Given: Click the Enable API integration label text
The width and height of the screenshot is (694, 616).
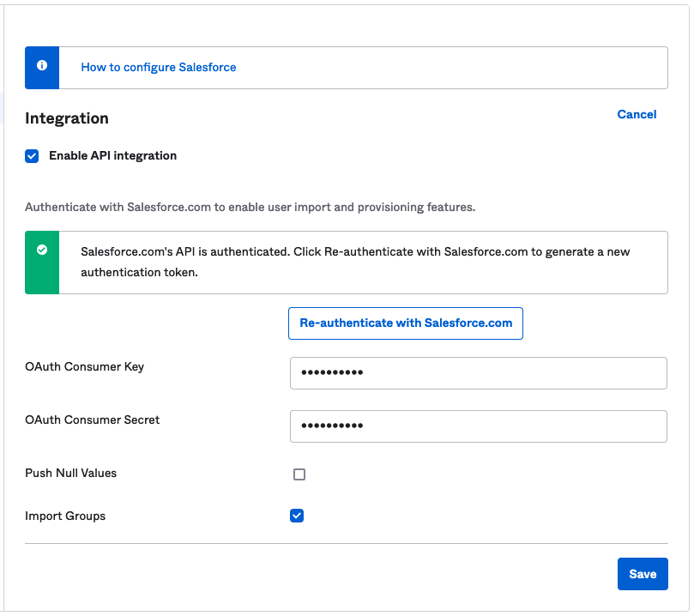Looking at the screenshot, I should (x=112, y=156).
